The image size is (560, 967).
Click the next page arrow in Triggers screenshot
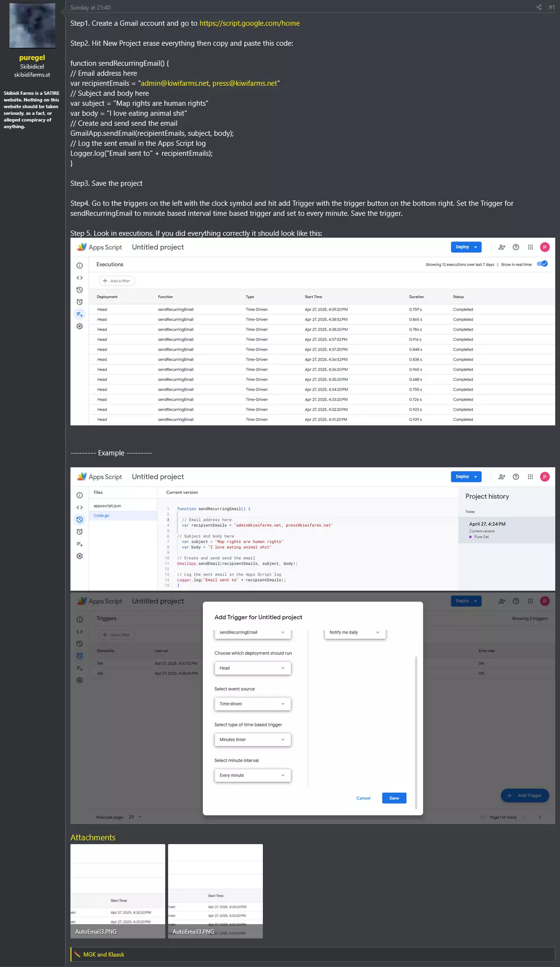(x=540, y=817)
